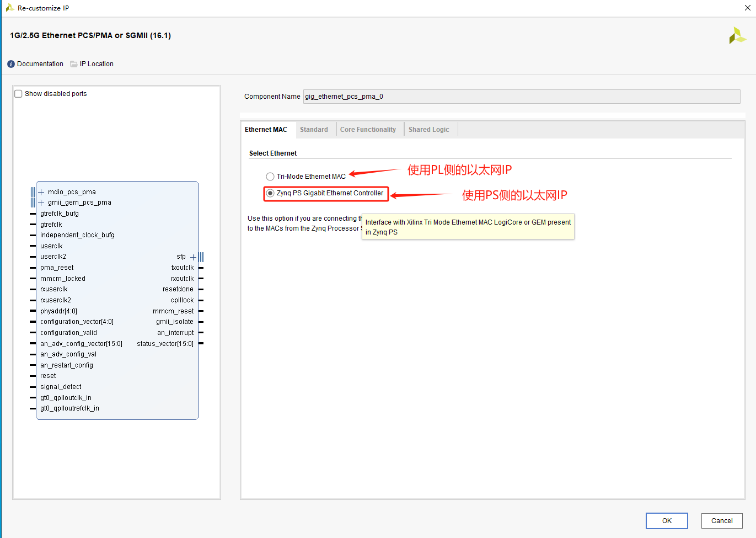Click the configuration_vector[4:0] port label
756x538 pixels.
[77, 322]
